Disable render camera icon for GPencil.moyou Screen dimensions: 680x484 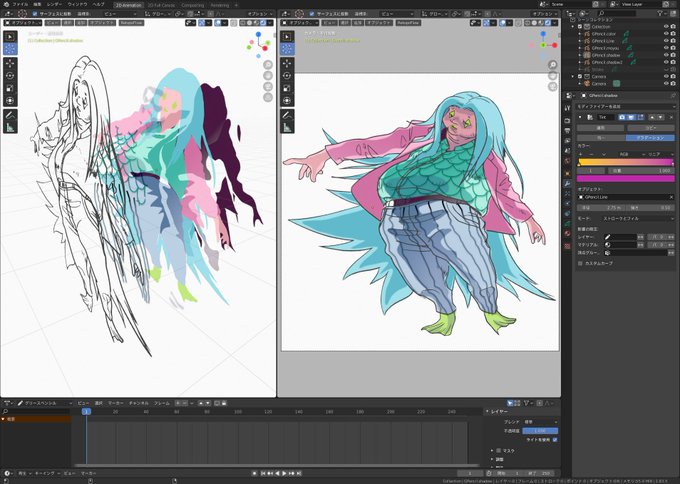[673, 48]
